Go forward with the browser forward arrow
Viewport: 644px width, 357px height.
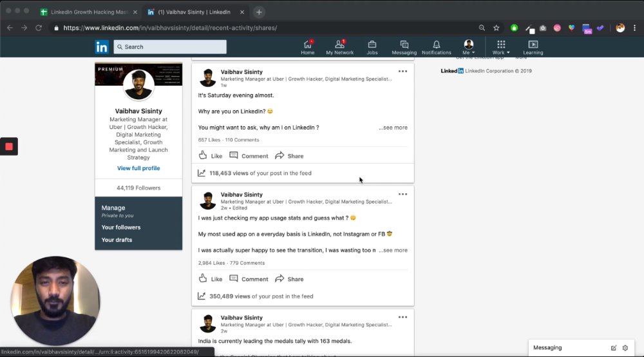[x=24, y=28]
